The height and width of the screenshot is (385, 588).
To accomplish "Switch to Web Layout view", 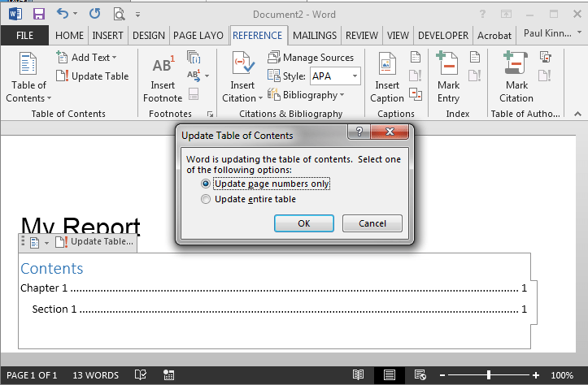I will click(420, 375).
